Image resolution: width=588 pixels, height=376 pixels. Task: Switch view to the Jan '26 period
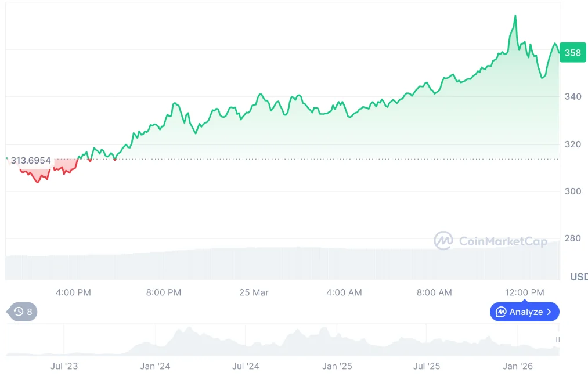click(x=517, y=366)
